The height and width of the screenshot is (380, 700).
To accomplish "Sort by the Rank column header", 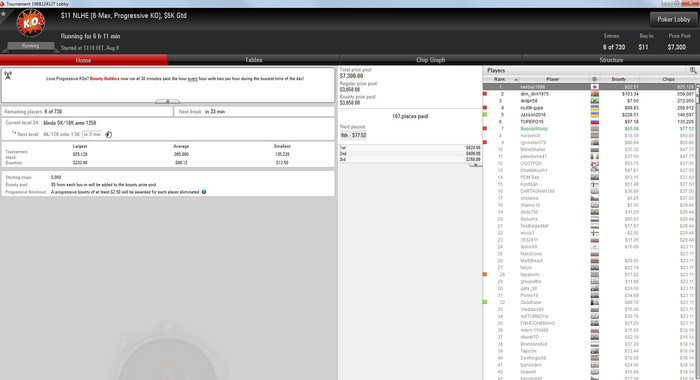I will click(x=500, y=79).
